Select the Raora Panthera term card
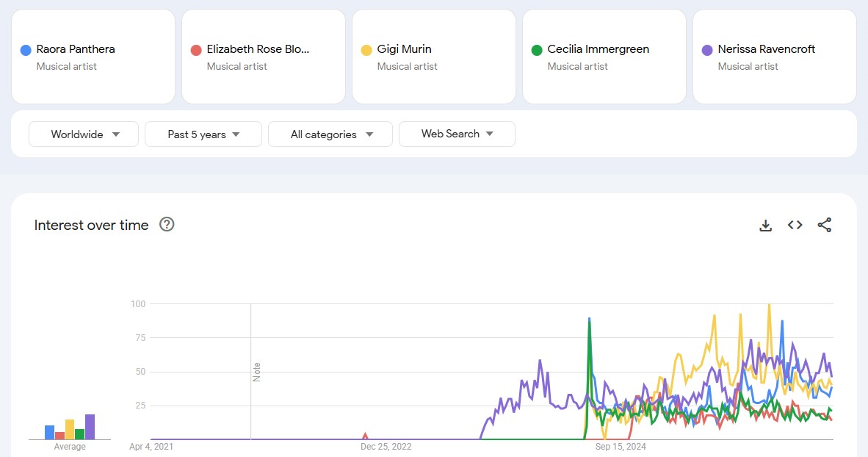Screen dimensions: 868x457 (93, 57)
